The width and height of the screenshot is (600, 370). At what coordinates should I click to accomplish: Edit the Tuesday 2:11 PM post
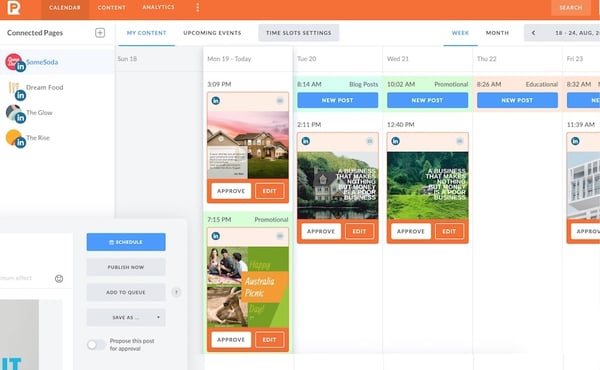click(359, 231)
